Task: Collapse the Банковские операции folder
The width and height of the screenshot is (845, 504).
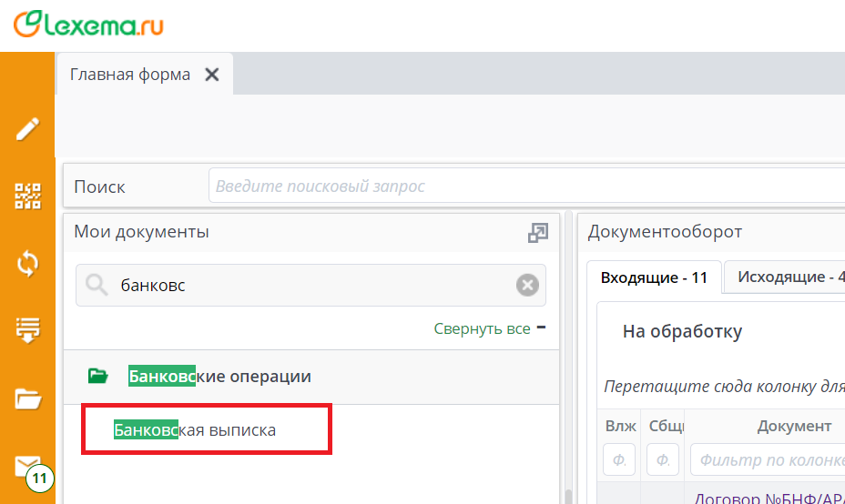Action: [97, 376]
